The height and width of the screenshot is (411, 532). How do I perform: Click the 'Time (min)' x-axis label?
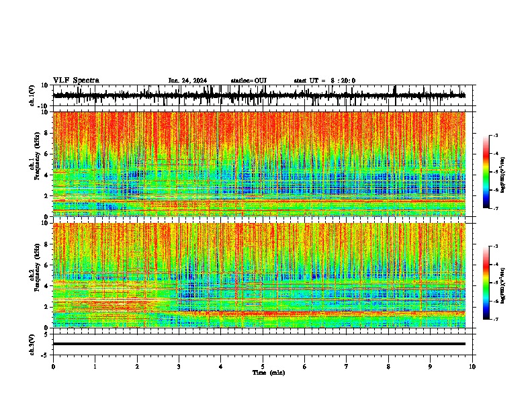click(x=269, y=373)
